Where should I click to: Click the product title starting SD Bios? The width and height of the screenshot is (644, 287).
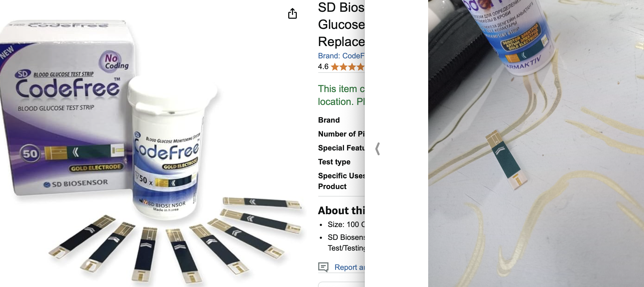(341, 24)
